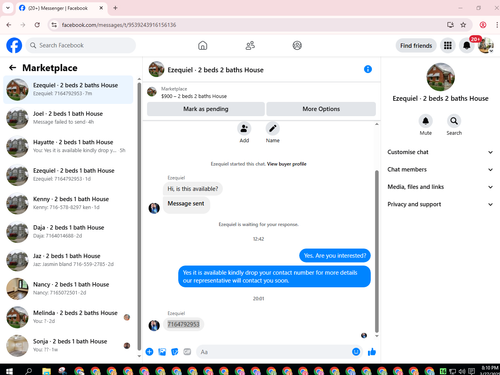Select the Messenger Facebook browser tab
Viewport: 500px width, 375px height.
pyautogui.click(x=62, y=8)
